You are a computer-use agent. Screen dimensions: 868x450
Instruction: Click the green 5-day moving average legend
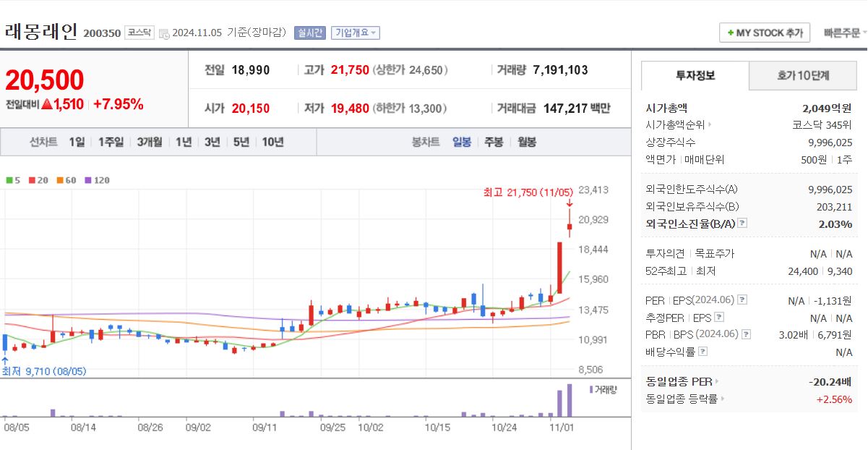pyautogui.click(x=13, y=180)
